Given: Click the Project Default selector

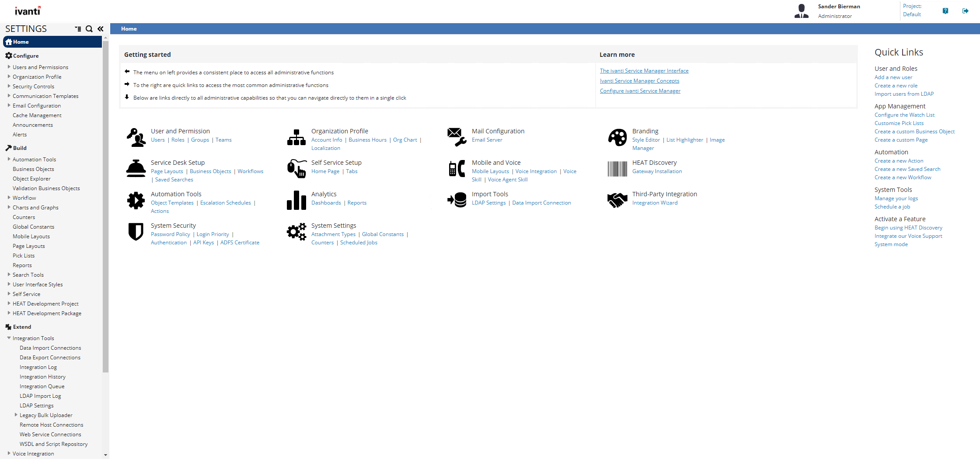Looking at the screenshot, I should pyautogui.click(x=912, y=10).
